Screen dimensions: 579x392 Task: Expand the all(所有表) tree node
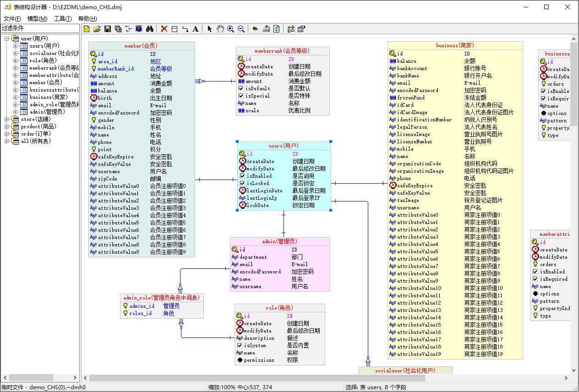point(7,141)
